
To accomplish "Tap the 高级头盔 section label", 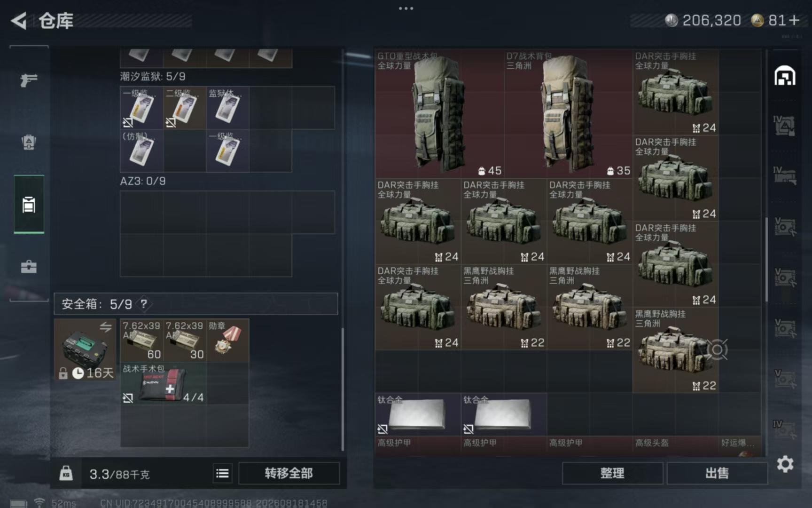I will click(x=652, y=443).
